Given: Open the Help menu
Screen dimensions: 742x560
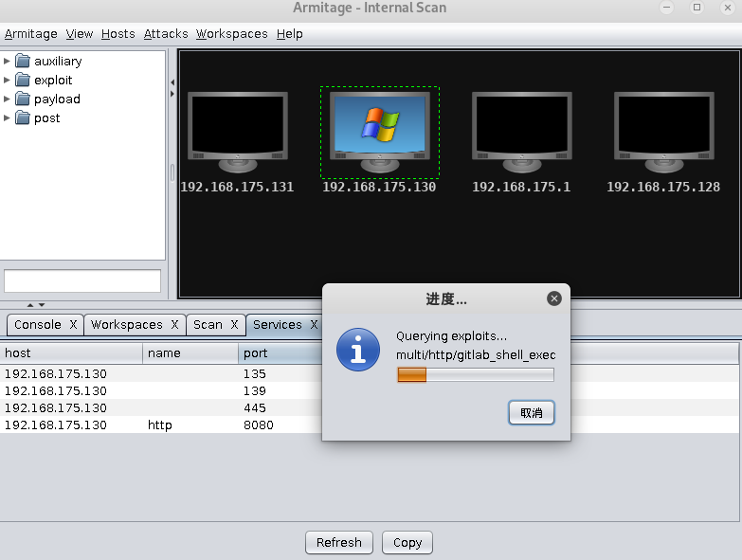Looking at the screenshot, I should click(x=290, y=34).
